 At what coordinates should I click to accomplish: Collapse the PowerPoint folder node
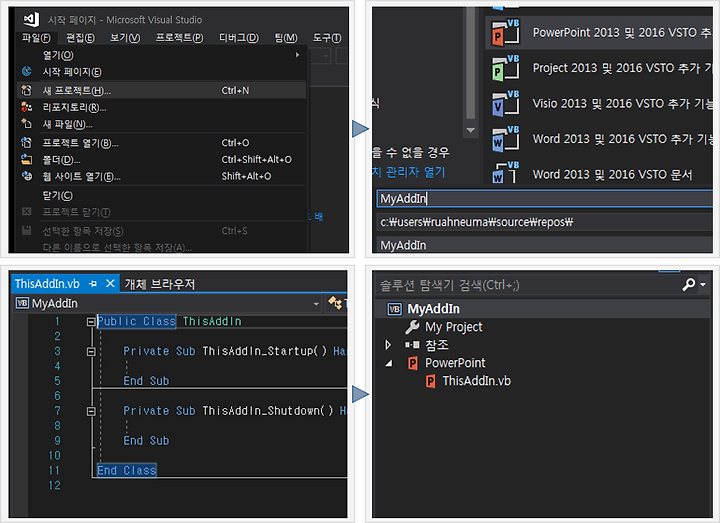tap(389, 363)
